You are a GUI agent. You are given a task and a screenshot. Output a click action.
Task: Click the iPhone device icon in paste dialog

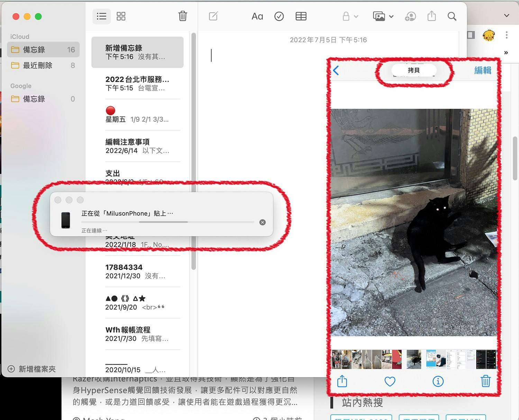point(66,220)
